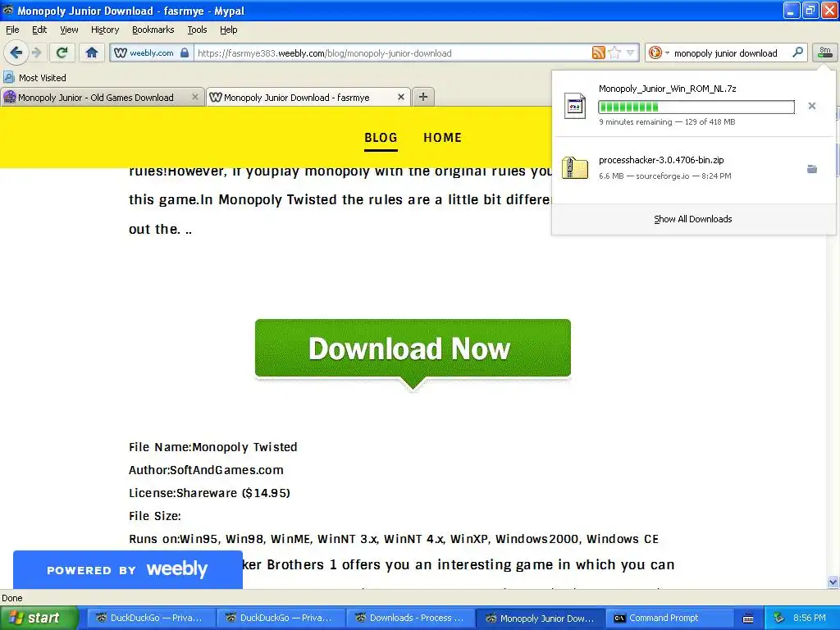The image size is (840, 630).
Task: Click the Monopoly_Junior_Win_ROM_NL.7z download progress bar
Action: [696, 107]
